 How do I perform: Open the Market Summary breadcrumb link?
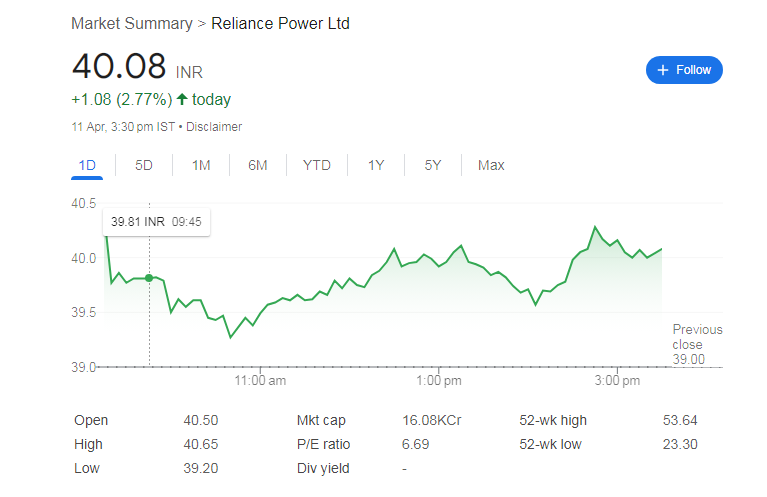(x=131, y=23)
